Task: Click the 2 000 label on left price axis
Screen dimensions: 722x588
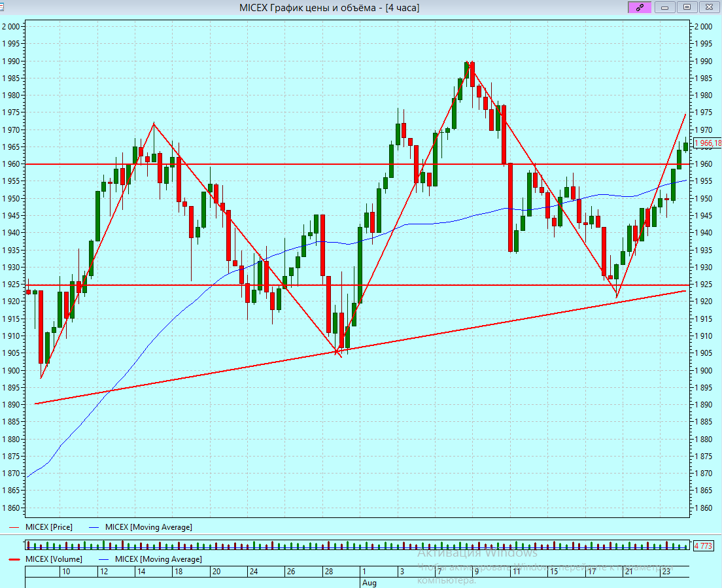Action: (x=11, y=27)
